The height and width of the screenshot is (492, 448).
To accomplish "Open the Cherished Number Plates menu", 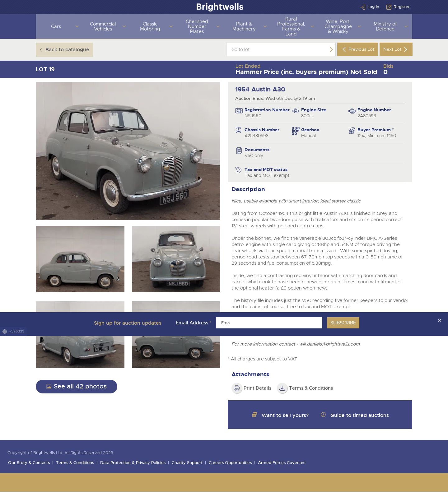I will [x=197, y=26].
